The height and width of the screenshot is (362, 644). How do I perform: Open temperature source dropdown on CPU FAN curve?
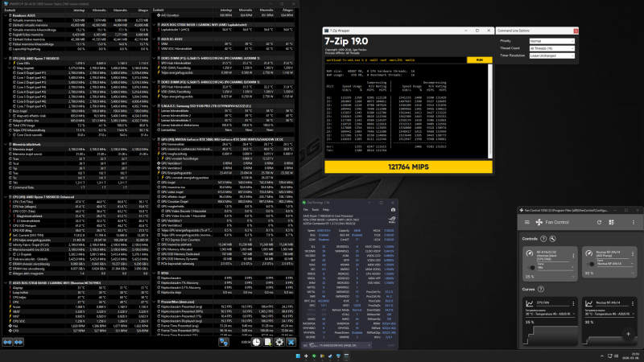click(550, 313)
